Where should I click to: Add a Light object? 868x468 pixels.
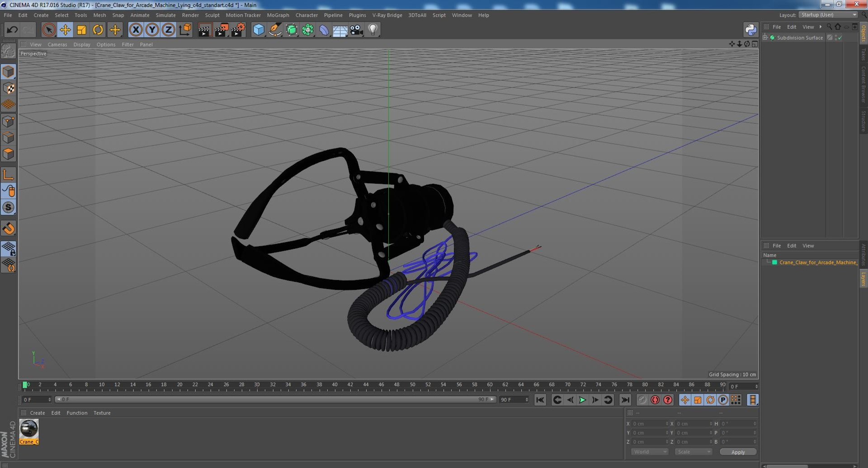click(x=373, y=30)
